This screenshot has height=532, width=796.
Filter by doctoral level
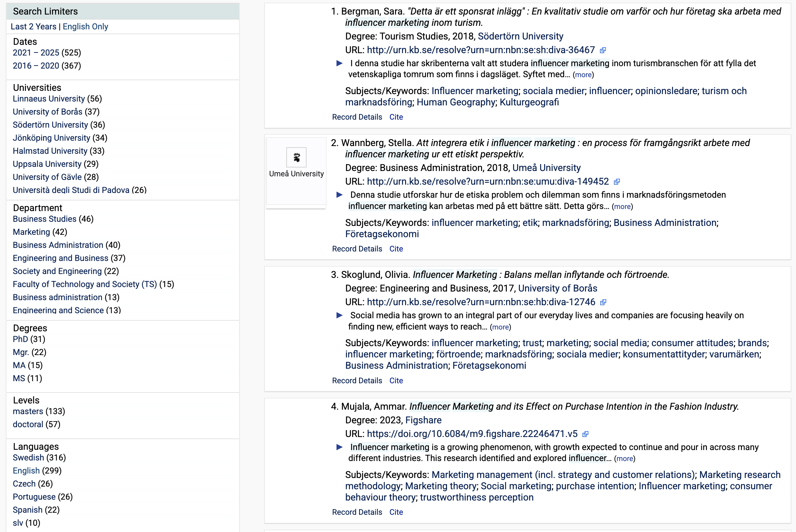point(28,425)
